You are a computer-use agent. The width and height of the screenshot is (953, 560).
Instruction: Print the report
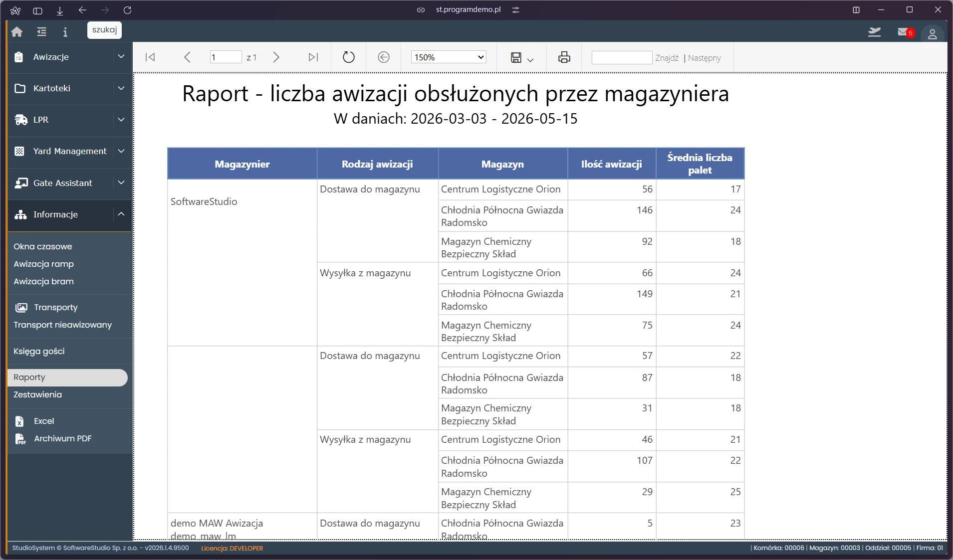(x=564, y=57)
